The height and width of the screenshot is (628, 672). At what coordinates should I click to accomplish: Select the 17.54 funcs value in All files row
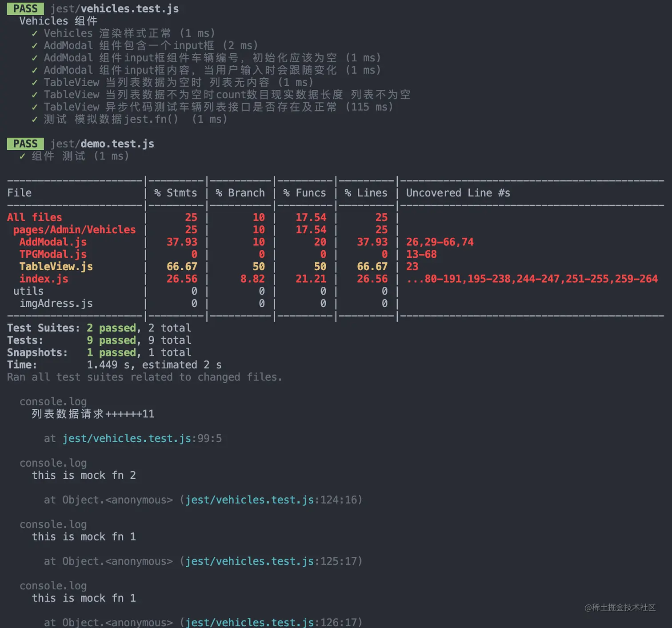click(311, 217)
